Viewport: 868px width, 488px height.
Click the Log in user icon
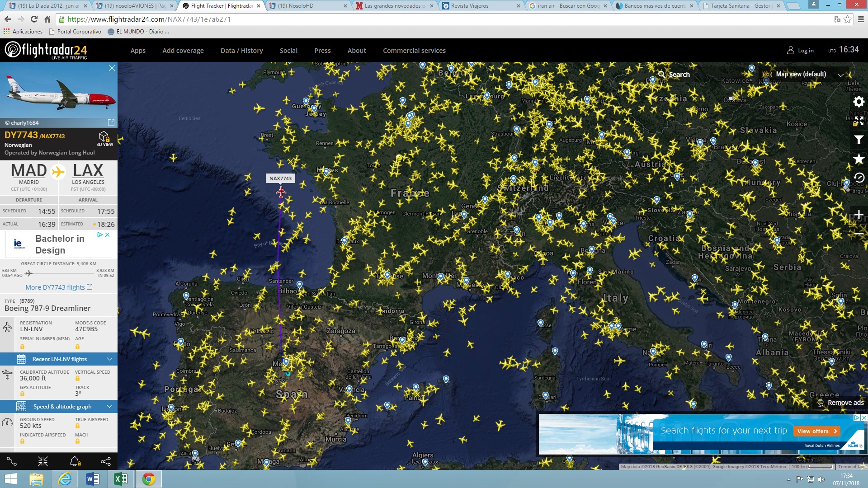click(790, 50)
